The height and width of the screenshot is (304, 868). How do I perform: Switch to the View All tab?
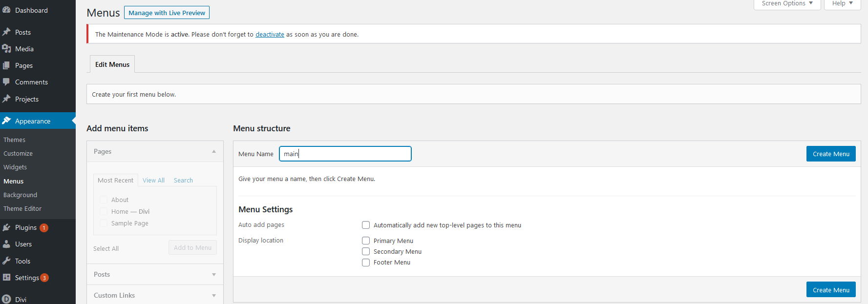pyautogui.click(x=153, y=180)
